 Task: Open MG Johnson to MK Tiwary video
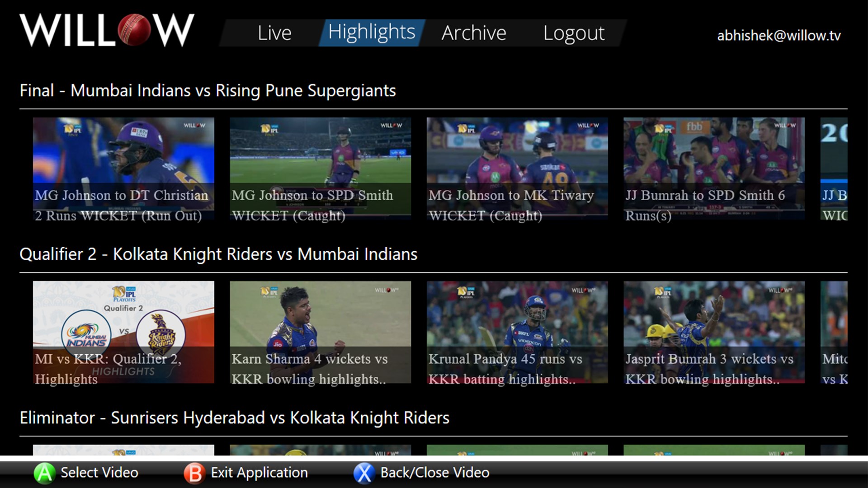[x=517, y=169]
